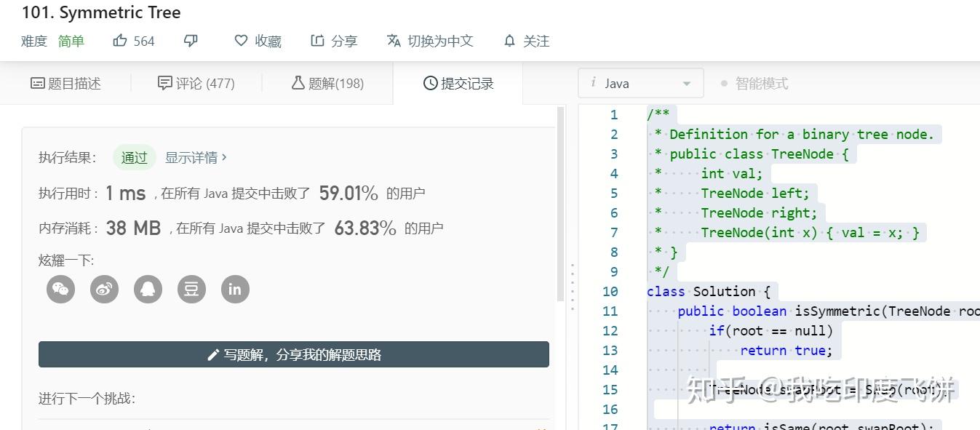
Task: Open the Java language dropdown
Action: point(640,82)
